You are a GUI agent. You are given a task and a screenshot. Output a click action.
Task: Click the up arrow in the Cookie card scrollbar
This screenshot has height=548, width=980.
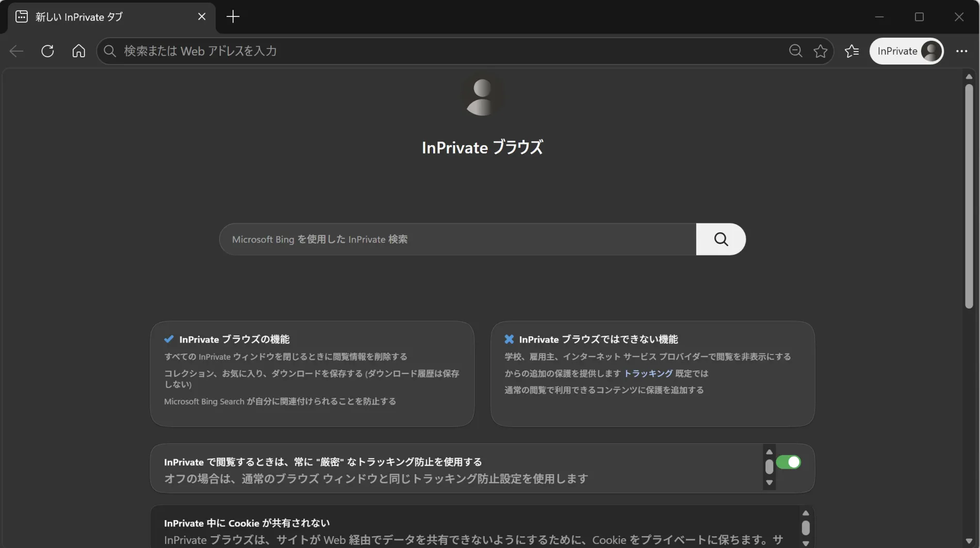click(x=806, y=513)
